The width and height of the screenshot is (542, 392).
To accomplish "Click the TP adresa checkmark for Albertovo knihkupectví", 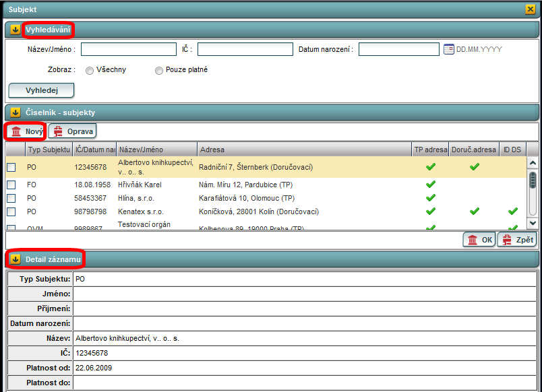I will click(430, 167).
